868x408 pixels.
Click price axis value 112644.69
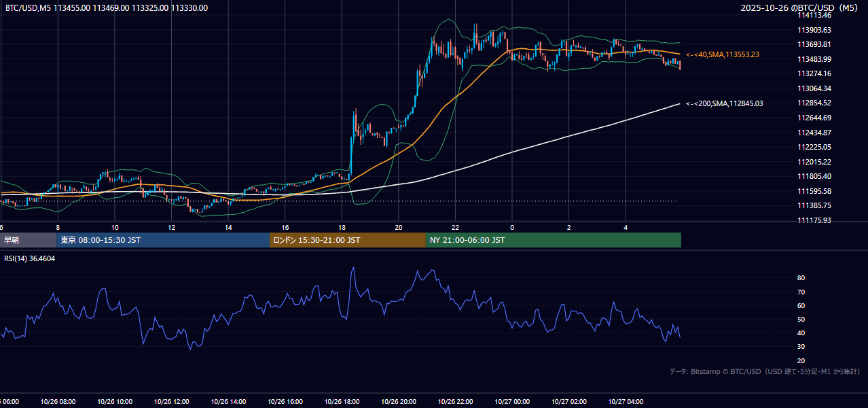coord(814,118)
